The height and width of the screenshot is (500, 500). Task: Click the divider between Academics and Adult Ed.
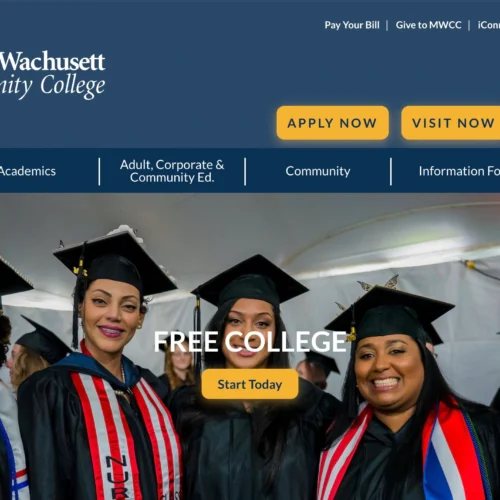pyautogui.click(x=99, y=171)
